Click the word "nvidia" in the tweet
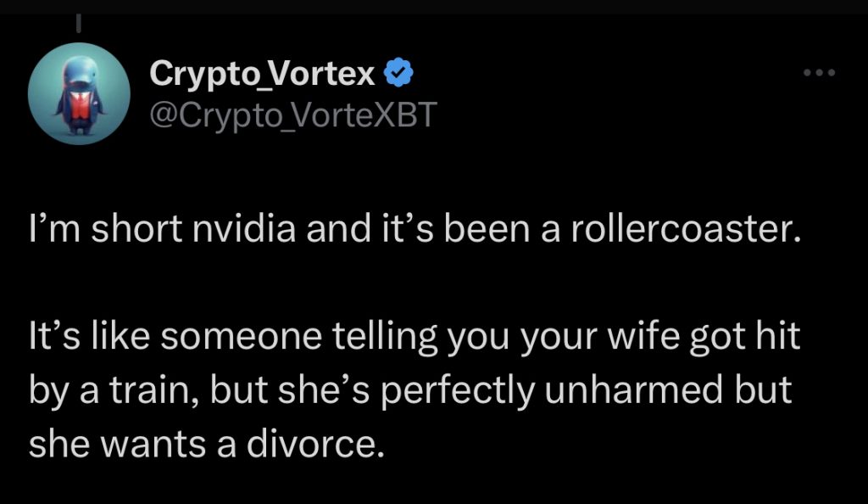 [x=243, y=229]
